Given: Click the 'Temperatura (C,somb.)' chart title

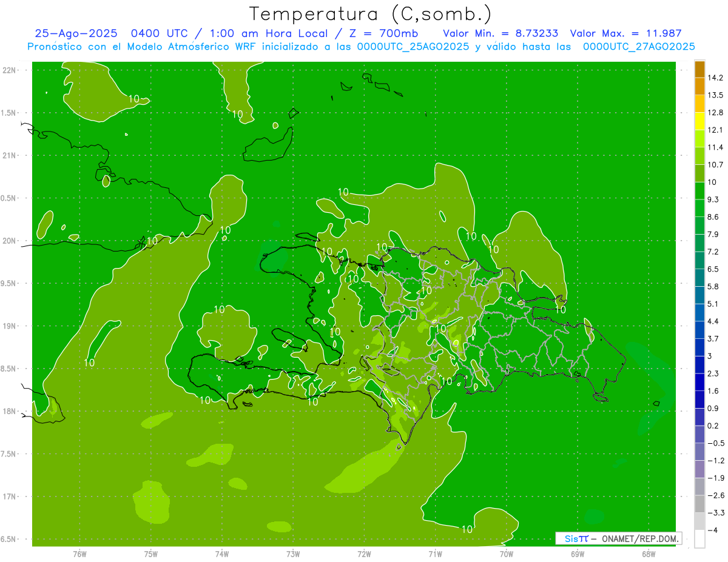Looking at the screenshot, I should point(370,14).
